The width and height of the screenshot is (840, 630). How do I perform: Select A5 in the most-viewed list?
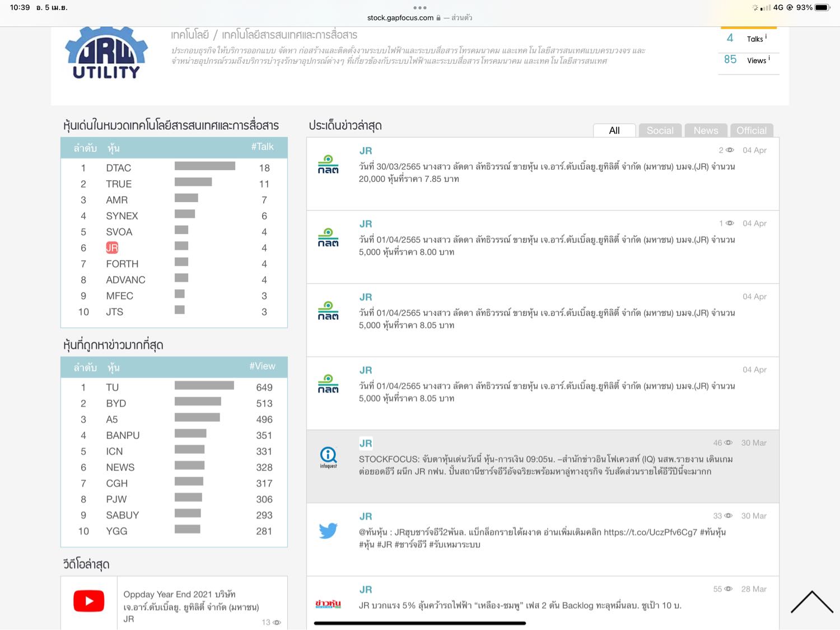pos(112,420)
